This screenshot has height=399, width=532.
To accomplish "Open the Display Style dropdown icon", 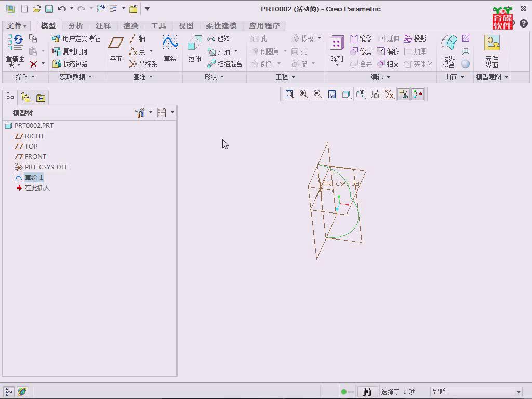I will (347, 95).
